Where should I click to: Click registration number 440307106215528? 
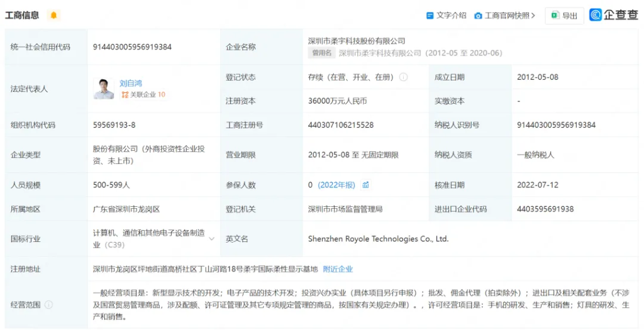coord(341,125)
